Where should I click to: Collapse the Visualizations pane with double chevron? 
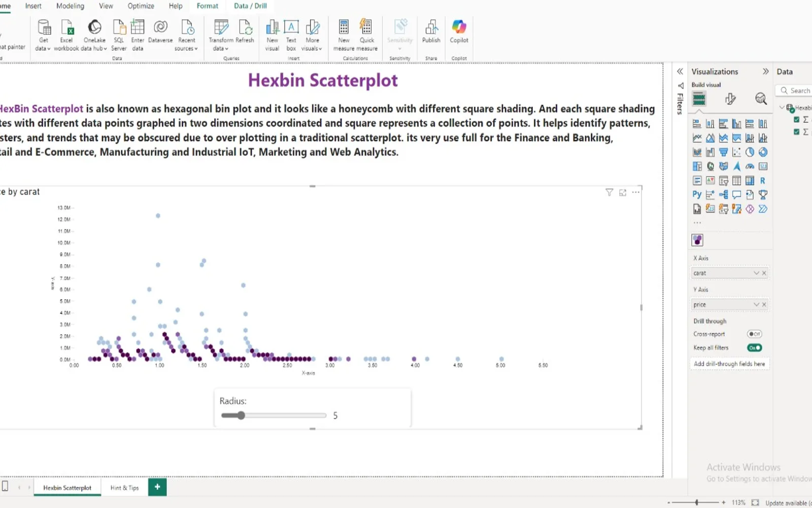765,72
